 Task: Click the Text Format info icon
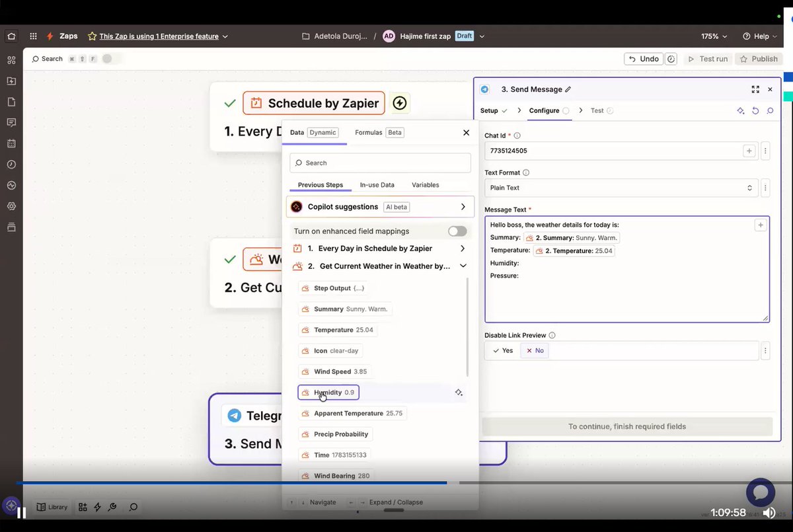tap(526, 172)
